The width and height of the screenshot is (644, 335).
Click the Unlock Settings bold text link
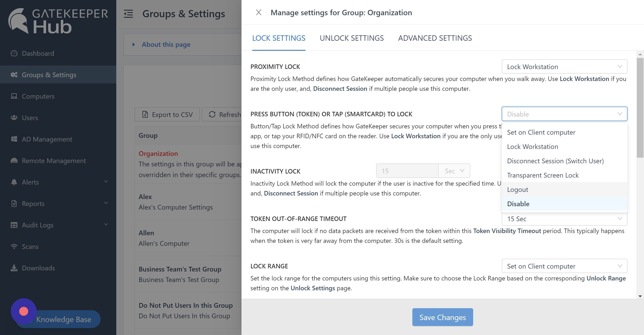[x=313, y=288]
